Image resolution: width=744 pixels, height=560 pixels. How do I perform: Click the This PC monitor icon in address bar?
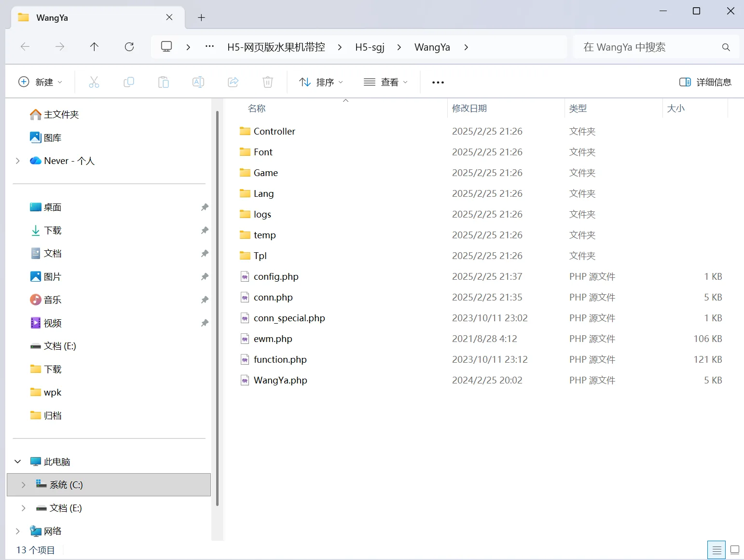[x=166, y=47]
